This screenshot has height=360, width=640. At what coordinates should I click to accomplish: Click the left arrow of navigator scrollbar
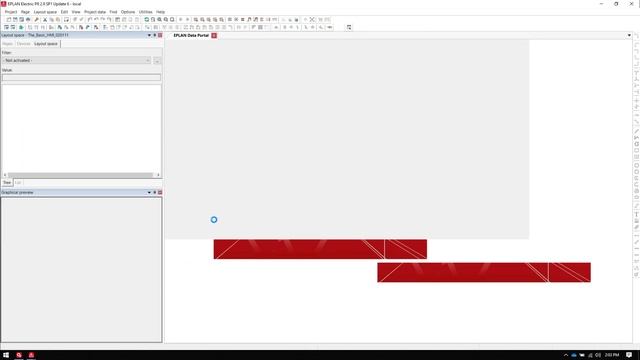point(5,175)
